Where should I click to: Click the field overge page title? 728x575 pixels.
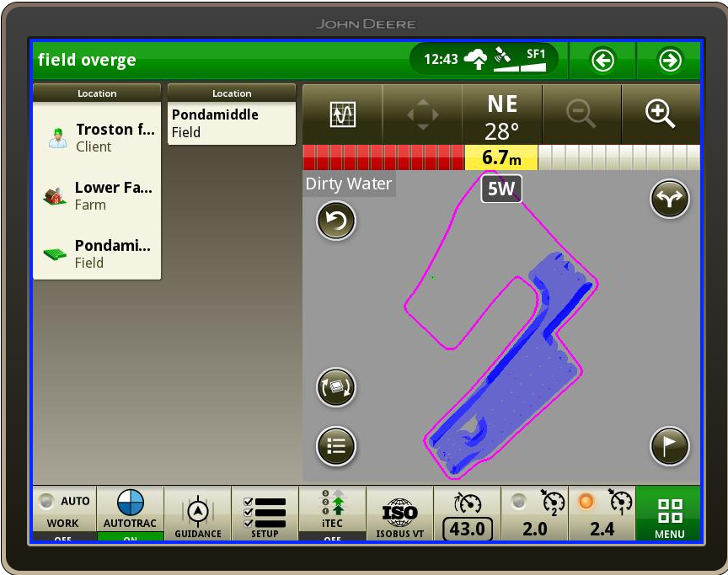tap(87, 60)
